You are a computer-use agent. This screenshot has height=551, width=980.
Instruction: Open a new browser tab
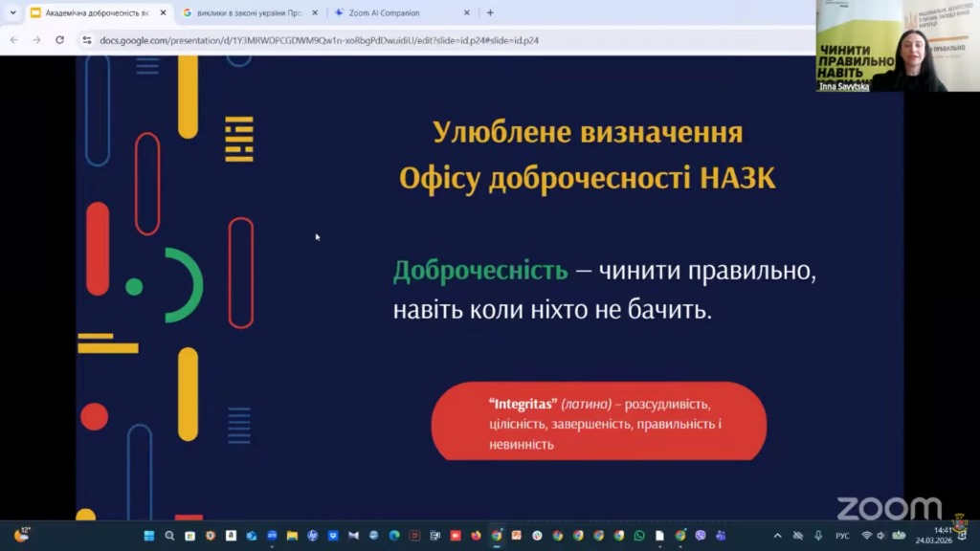pos(490,12)
